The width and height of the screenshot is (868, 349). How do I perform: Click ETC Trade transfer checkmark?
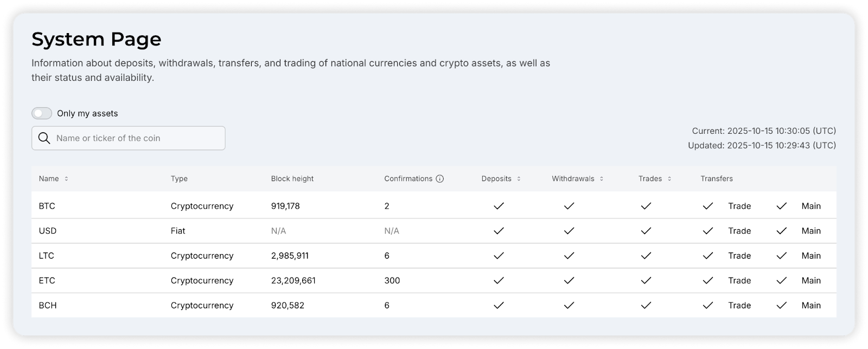[707, 281]
